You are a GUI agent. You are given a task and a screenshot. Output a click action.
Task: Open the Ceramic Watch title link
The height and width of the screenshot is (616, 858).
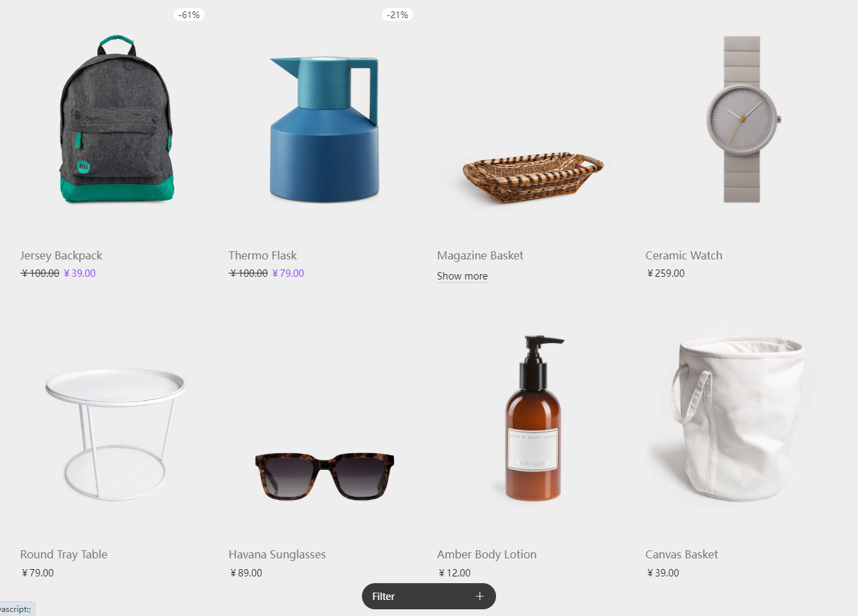pos(684,255)
